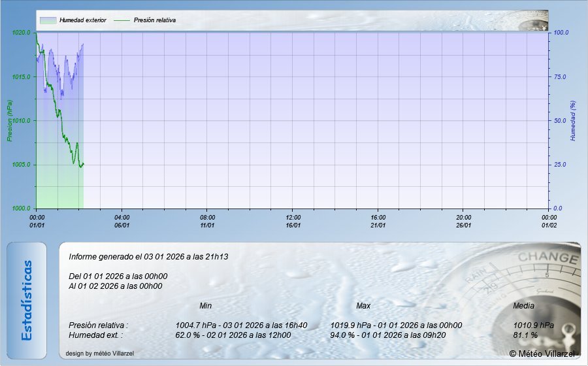Click the Media column header
588x366 pixels.
523,306
